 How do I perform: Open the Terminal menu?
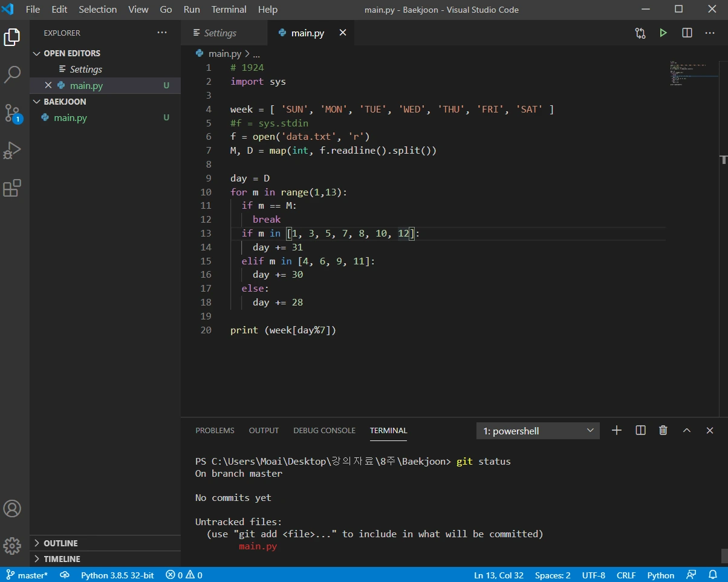[229, 10]
